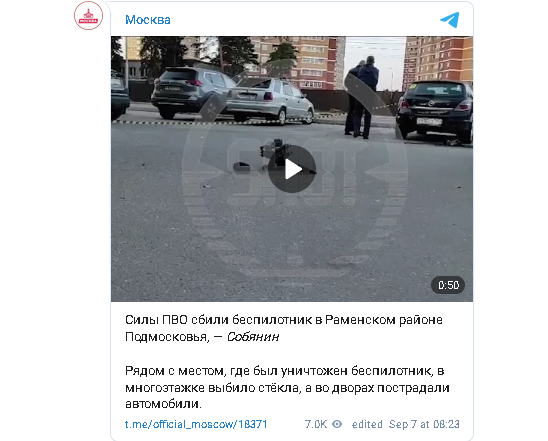Click the black Opel car in video thumbnail

coord(434,111)
